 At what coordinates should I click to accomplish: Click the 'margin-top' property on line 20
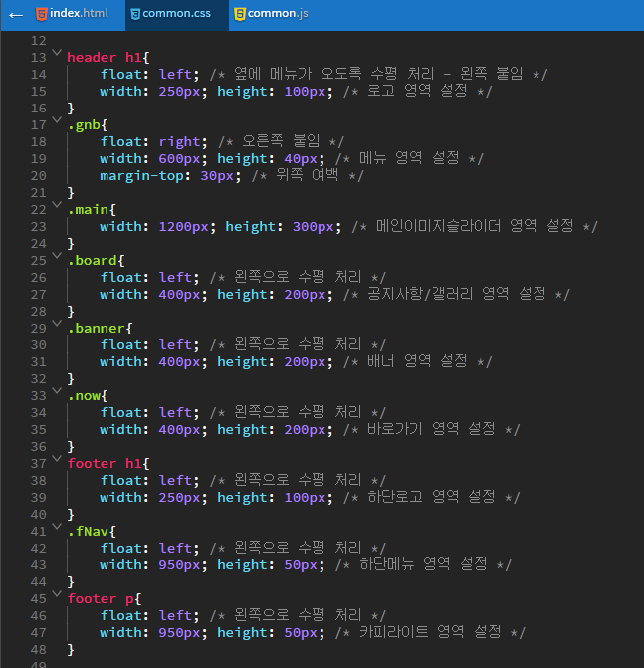tap(141, 176)
